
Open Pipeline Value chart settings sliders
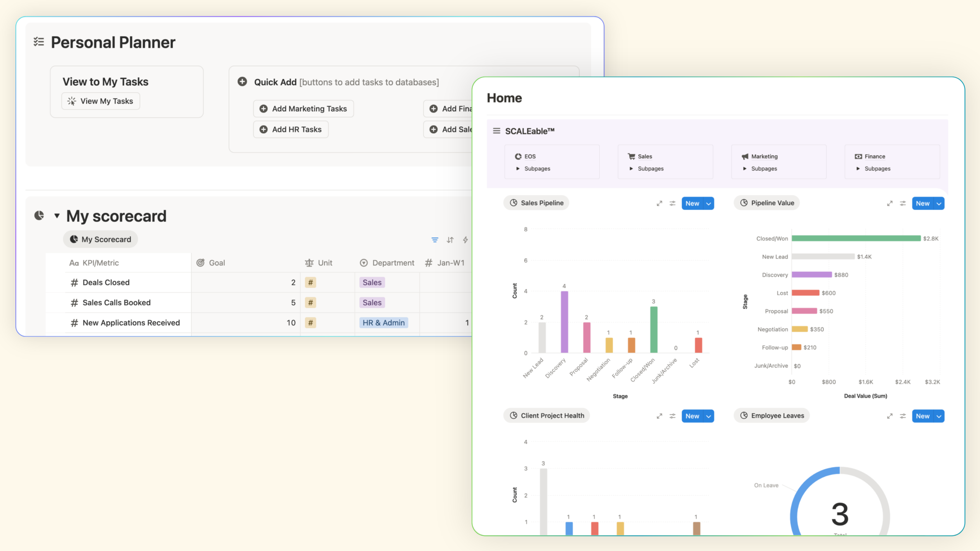(x=903, y=204)
